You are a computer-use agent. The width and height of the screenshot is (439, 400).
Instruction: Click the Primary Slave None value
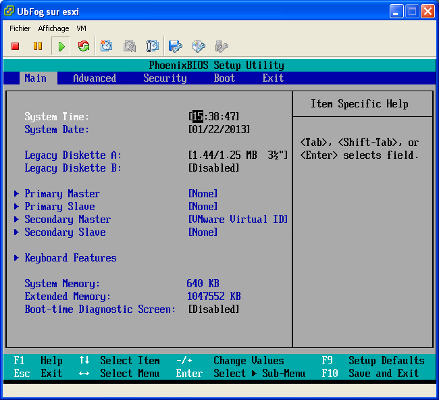(203, 206)
